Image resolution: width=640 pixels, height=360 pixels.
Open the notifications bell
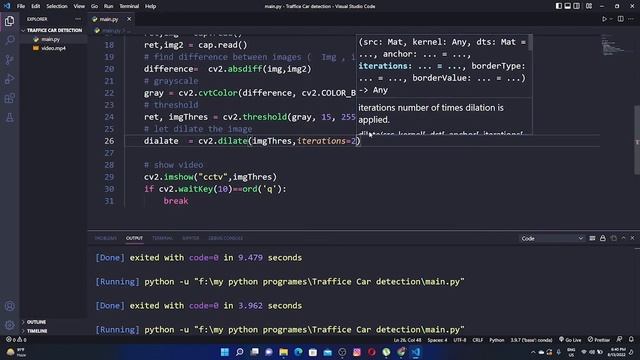[x=631, y=340]
